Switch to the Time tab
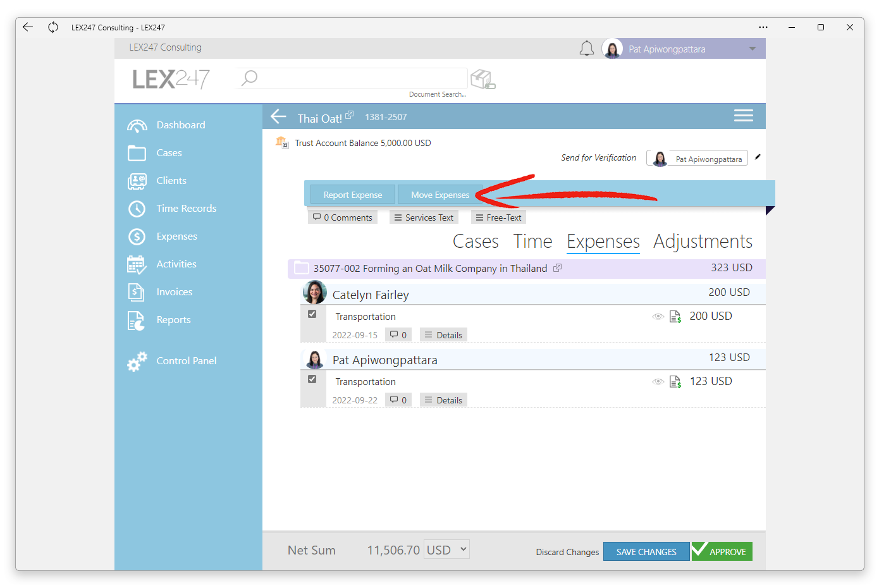The height and width of the screenshot is (588, 879). (x=532, y=242)
